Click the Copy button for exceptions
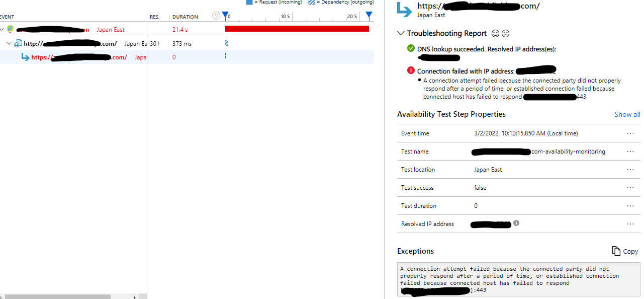Viewport: 644px width, 299px height. pyautogui.click(x=625, y=251)
